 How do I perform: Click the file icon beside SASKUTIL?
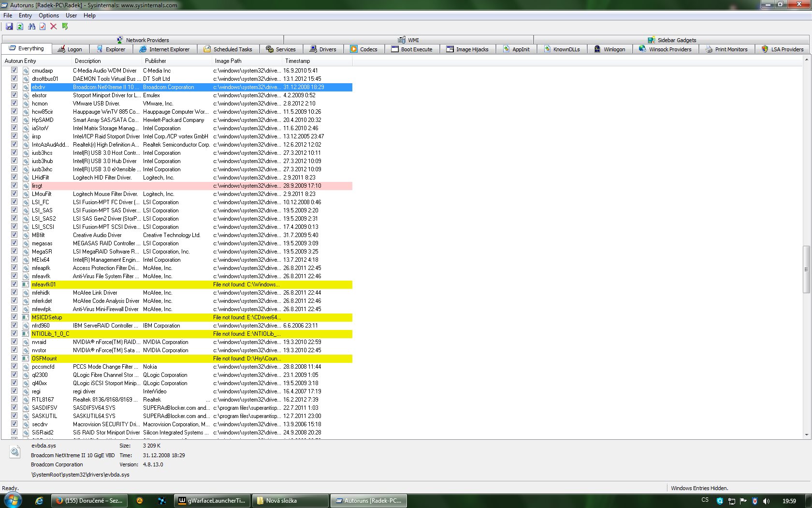tap(26, 416)
